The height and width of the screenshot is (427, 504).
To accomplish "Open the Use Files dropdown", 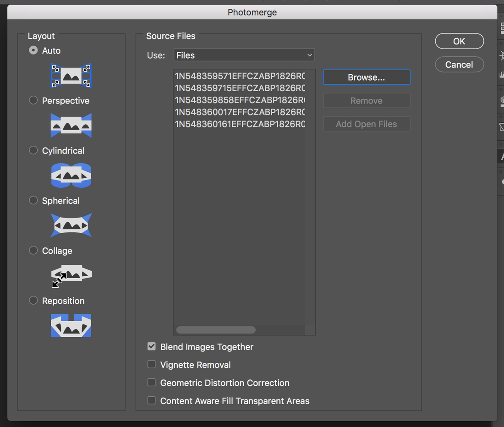I will (x=244, y=55).
